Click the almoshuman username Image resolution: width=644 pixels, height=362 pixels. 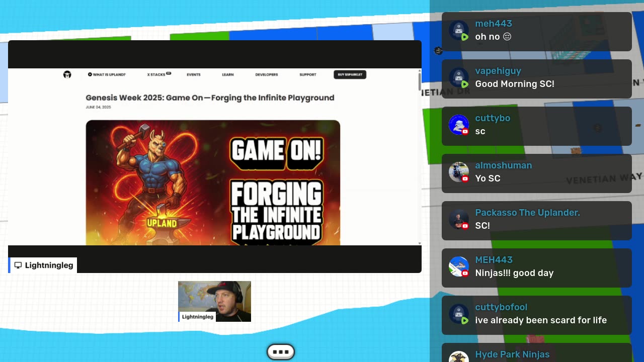pos(504,165)
